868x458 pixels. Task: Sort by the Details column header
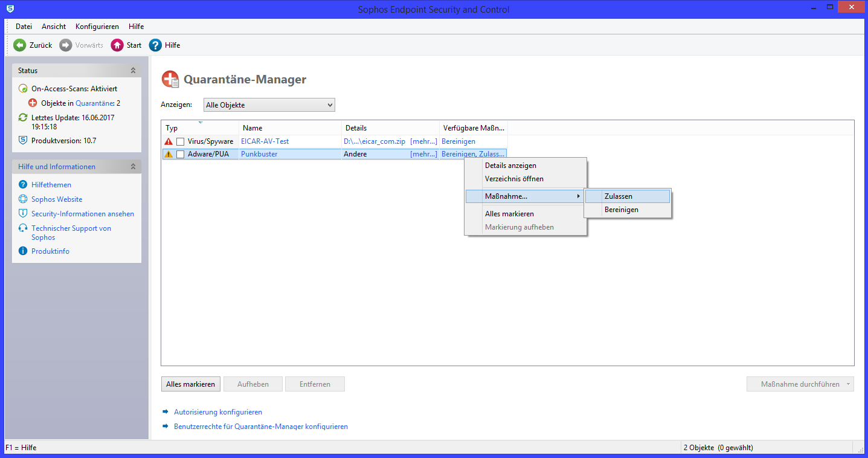tap(391, 128)
